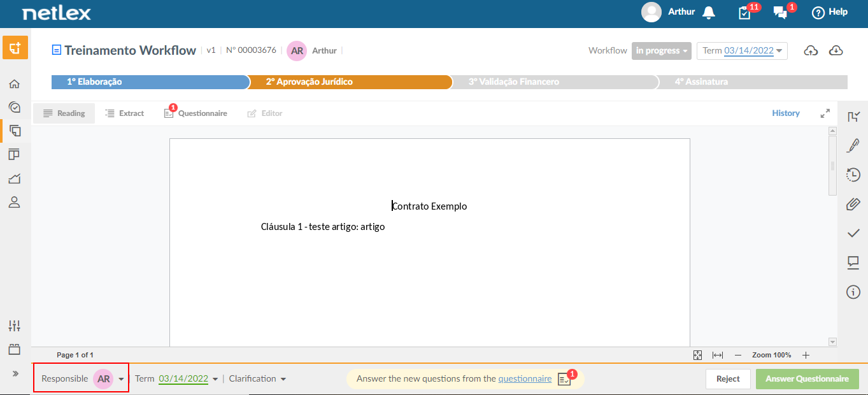Click the Help button
The height and width of the screenshot is (395, 868).
830,12
